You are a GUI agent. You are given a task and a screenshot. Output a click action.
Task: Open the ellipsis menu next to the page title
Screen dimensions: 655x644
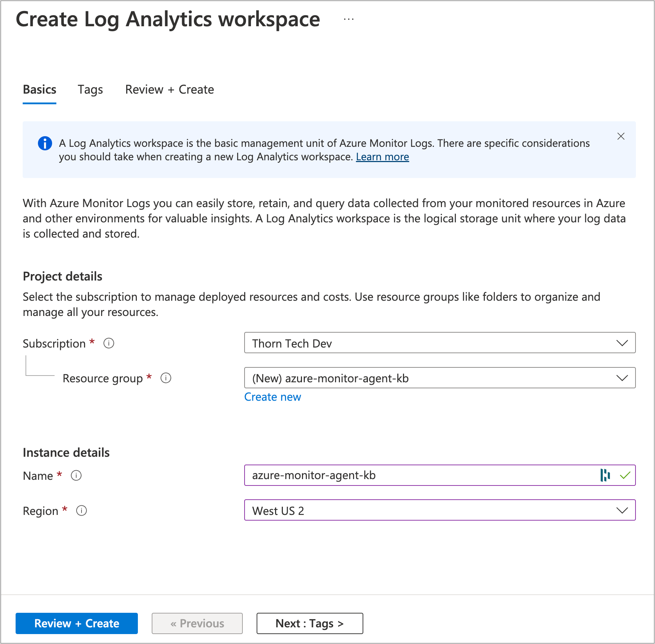click(348, 19)
